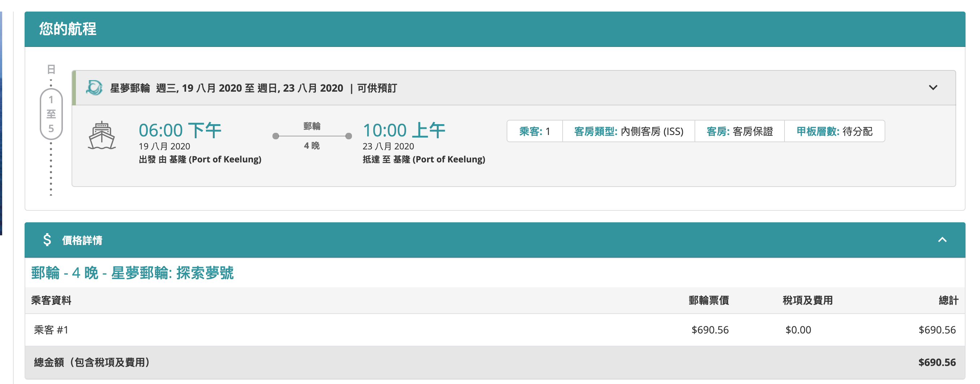Click the 客房類型: 內側客房 (ISS) tag
The width and height of the screenshot is (980, 384).
pyautogui.click(x=628, y=131)
